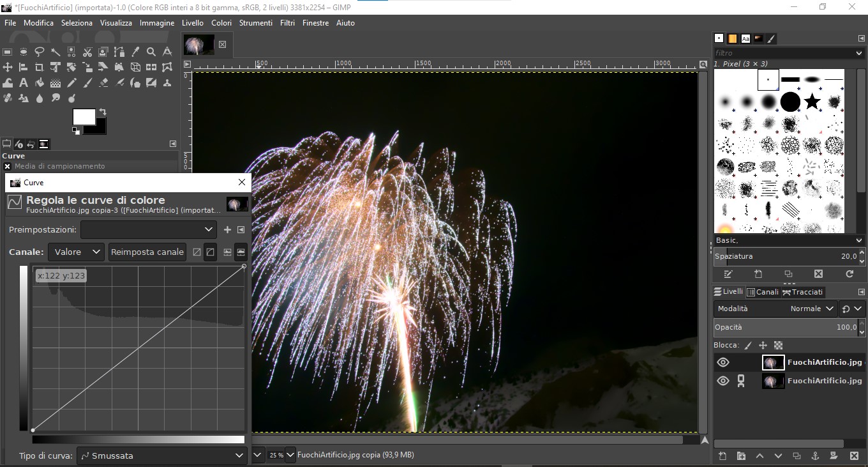868x467 pixels.
Task: Select the Crop tool
Action: pos(40,67)
